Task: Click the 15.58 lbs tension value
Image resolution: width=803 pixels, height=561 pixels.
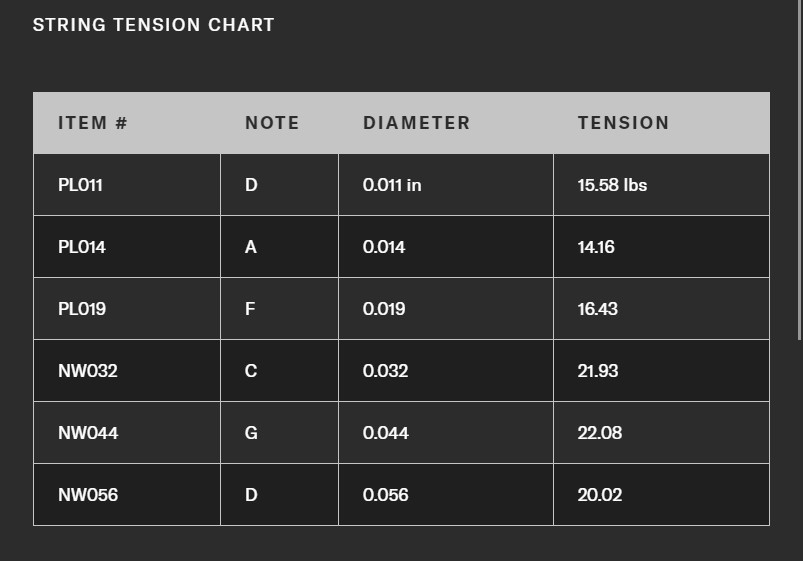Action: [612, 185]
